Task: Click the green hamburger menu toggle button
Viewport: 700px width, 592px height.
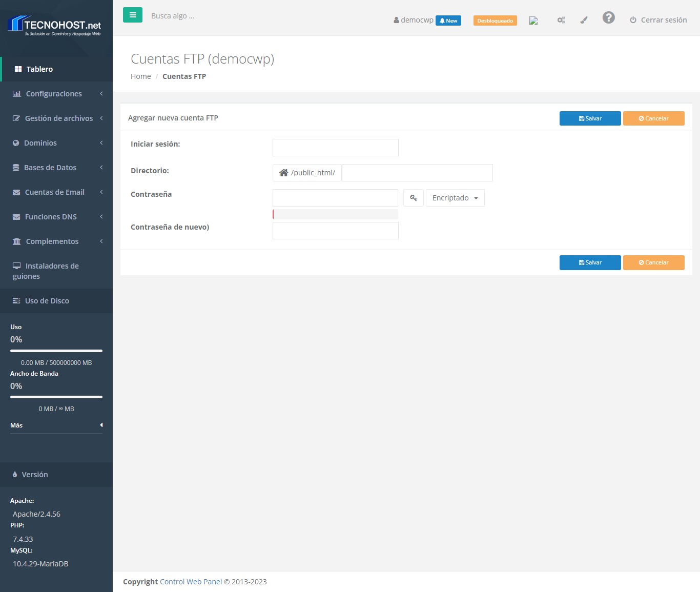Action: tap(132, 15)
